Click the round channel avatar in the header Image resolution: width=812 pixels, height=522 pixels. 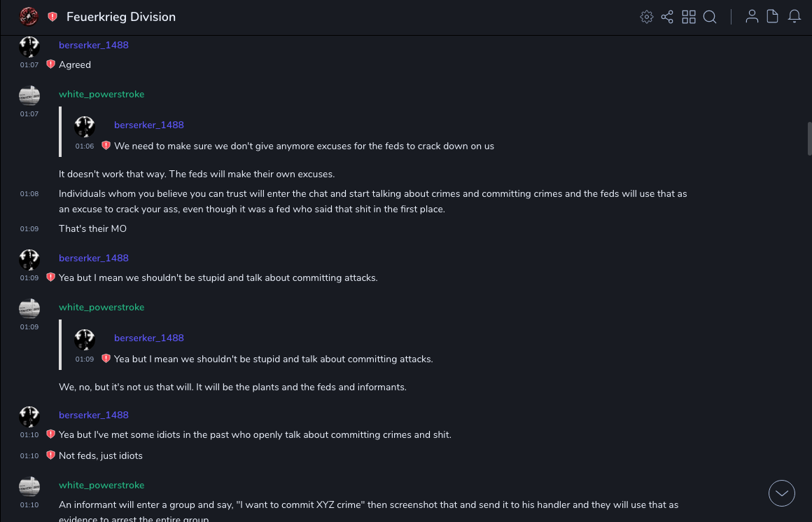coord(29,16)
